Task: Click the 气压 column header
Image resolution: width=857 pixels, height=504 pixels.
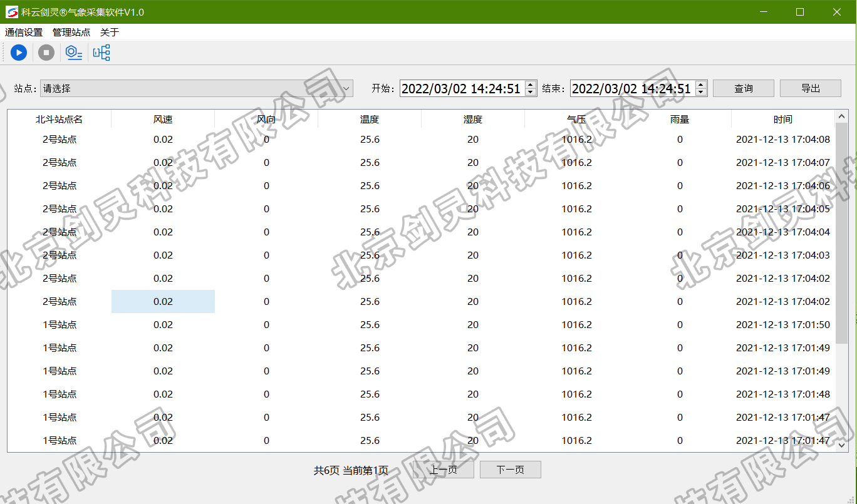Action: click(x=576, y=119)
